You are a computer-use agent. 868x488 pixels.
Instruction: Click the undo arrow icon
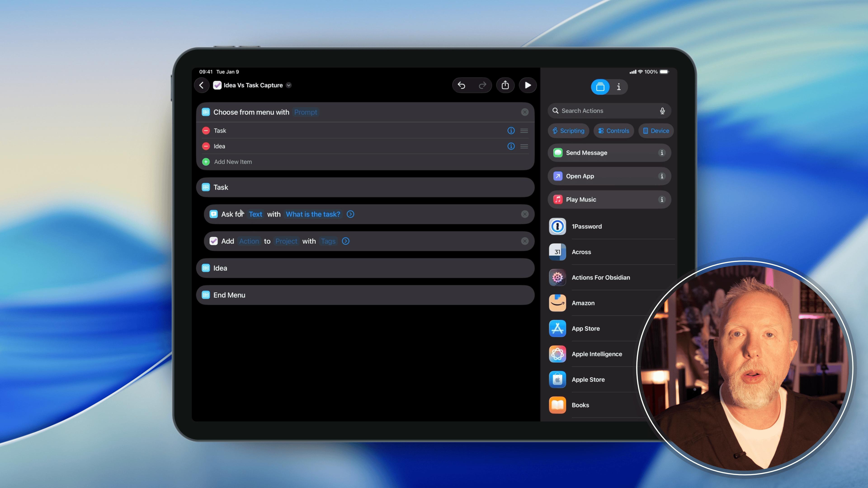click(x=461, y=85)
